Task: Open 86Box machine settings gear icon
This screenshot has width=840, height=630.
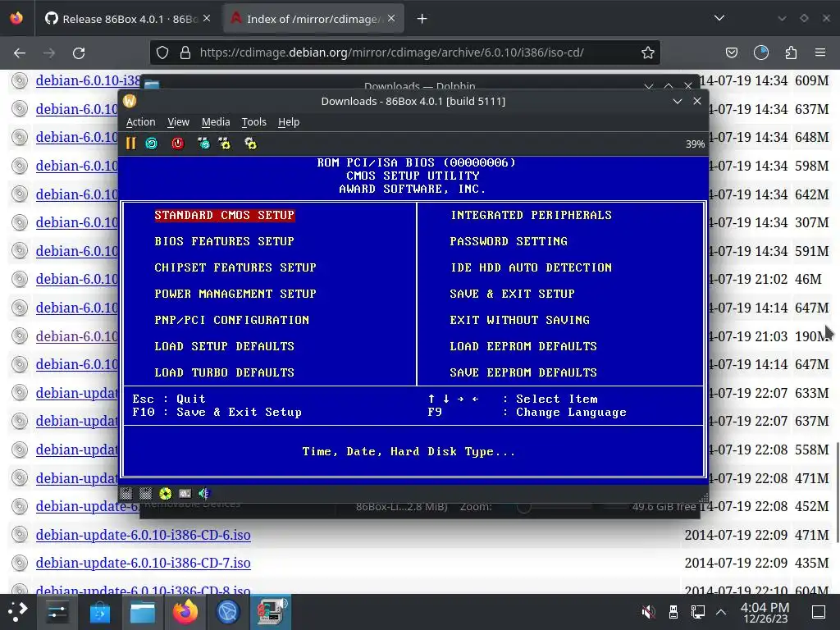Action: (x=250, y=143)
